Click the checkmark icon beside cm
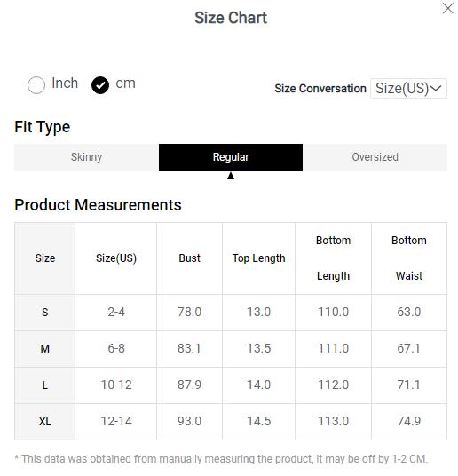Screen dimensions: 458x476 point(100,85)
